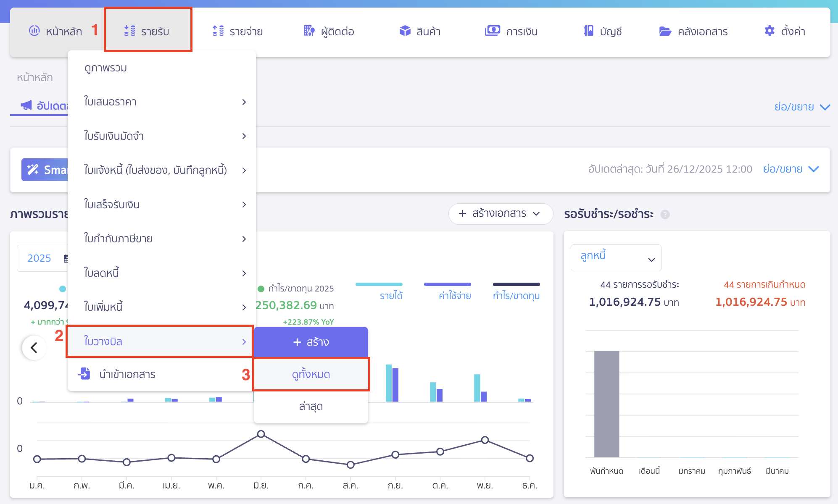Click the นำเข้าเอกสาร import document item

pos(127,374)
